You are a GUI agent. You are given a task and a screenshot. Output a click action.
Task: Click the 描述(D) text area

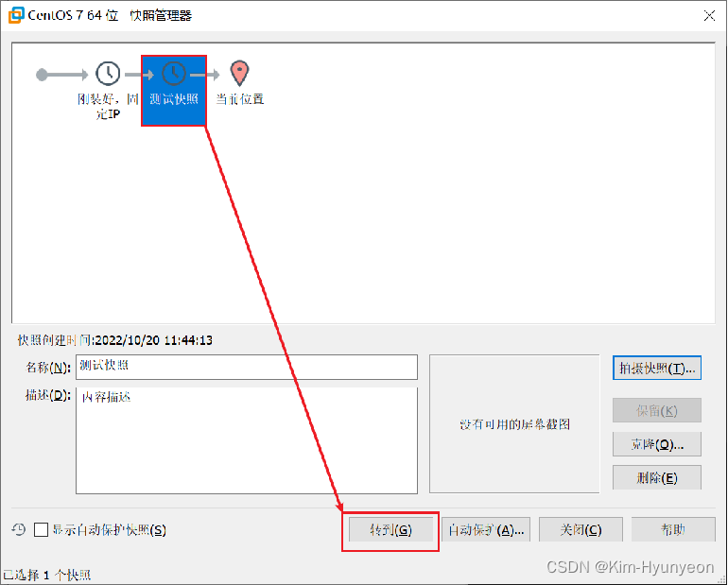247,440
